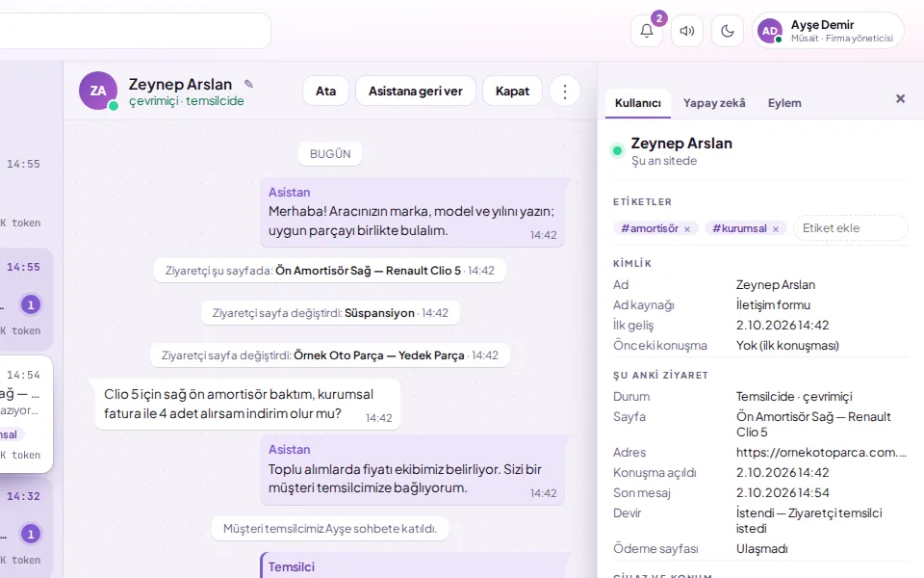Select the Kullanıcı tab

coord(637,103)
